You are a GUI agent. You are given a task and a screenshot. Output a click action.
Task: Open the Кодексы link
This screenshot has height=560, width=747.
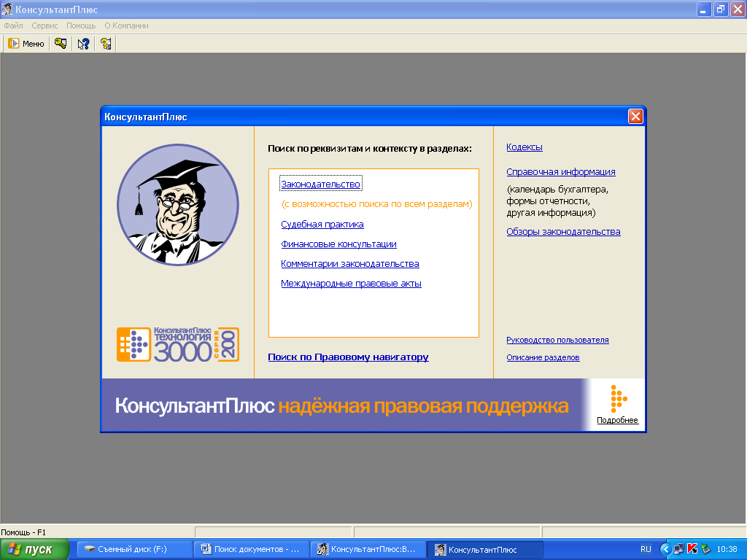(x=524, y=147)
